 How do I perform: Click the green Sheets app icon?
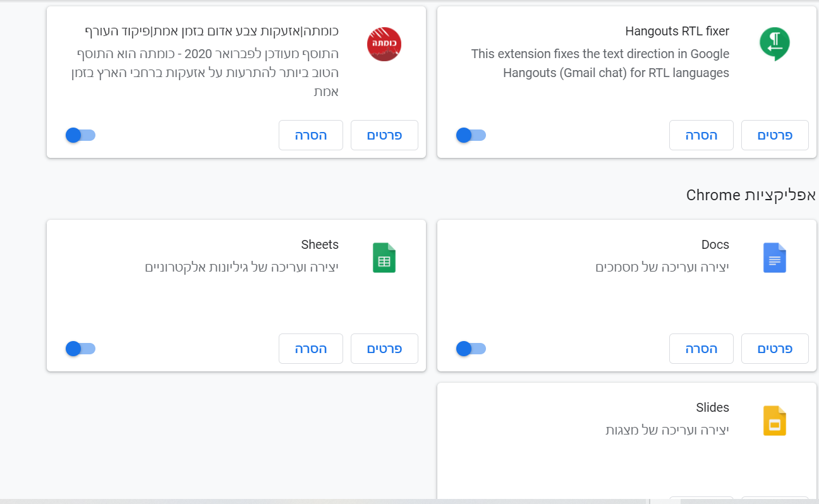(384, 258)
